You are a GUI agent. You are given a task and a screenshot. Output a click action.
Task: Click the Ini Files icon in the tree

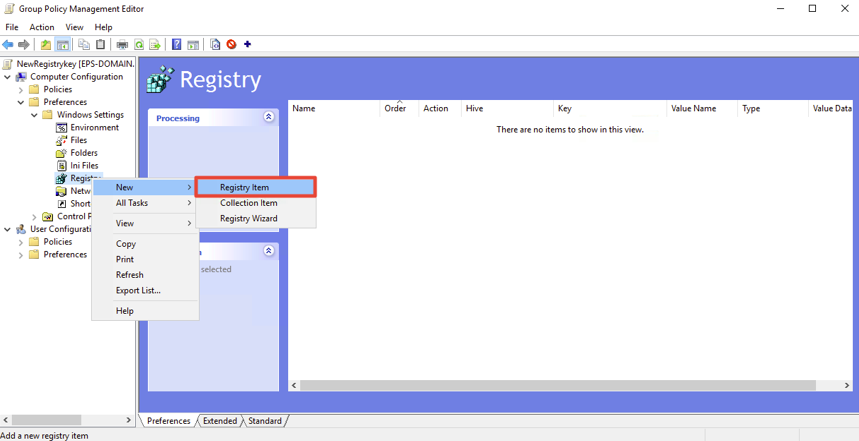click(x=62, y=165)
